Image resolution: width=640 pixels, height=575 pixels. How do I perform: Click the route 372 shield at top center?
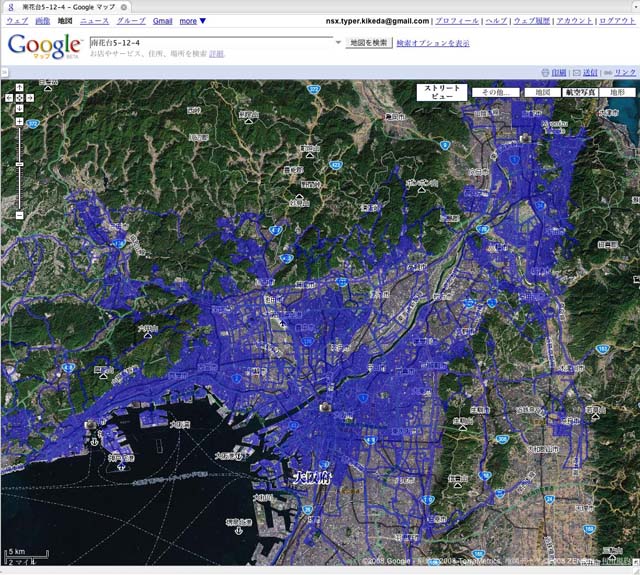(313, 89)
